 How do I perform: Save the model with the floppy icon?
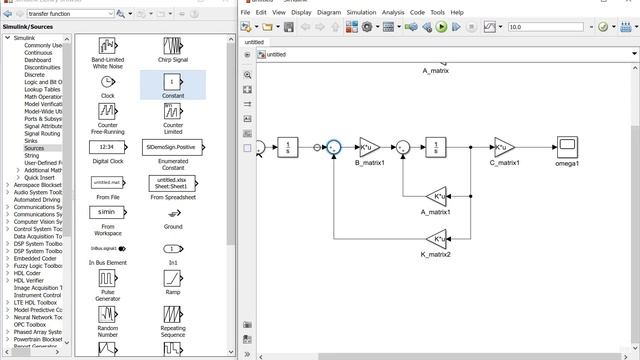[x=289, y=27]
